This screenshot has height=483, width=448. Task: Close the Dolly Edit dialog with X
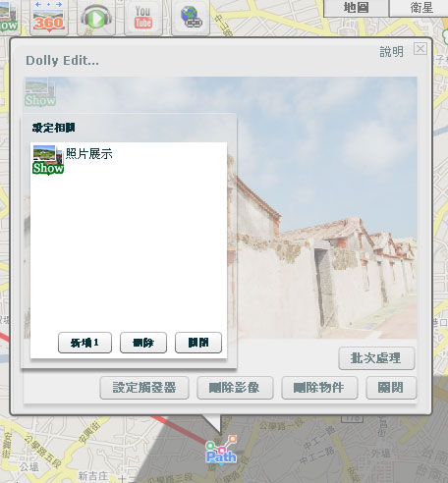pos(420,49)
